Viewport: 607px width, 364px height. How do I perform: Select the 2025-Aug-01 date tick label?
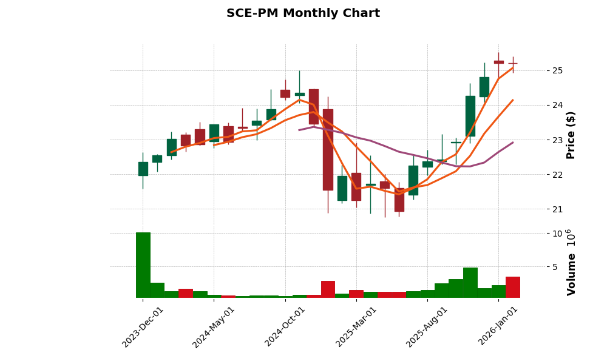(427, 326)
